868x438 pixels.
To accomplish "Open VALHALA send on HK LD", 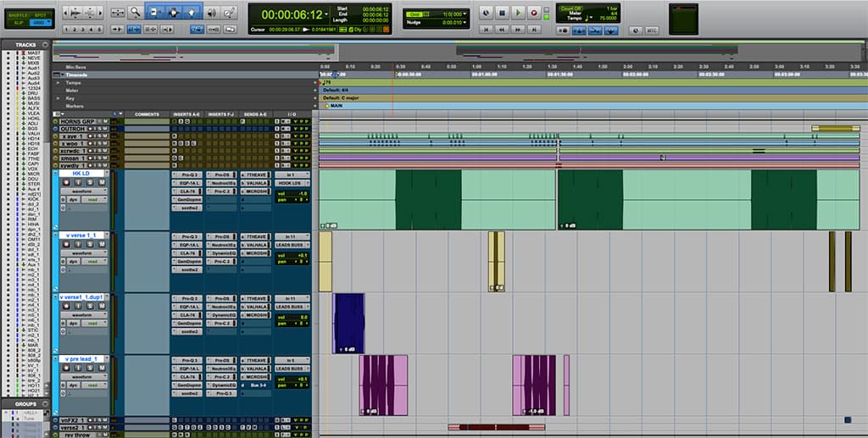I will pos(256,183).
